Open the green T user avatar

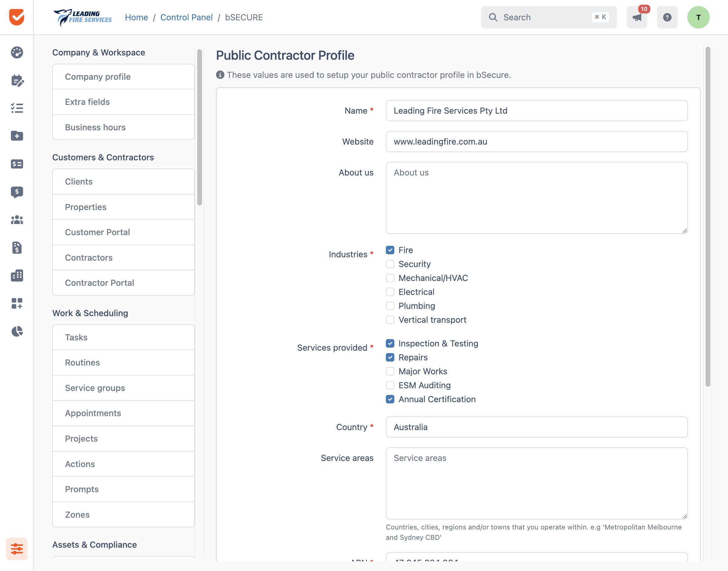698,17
